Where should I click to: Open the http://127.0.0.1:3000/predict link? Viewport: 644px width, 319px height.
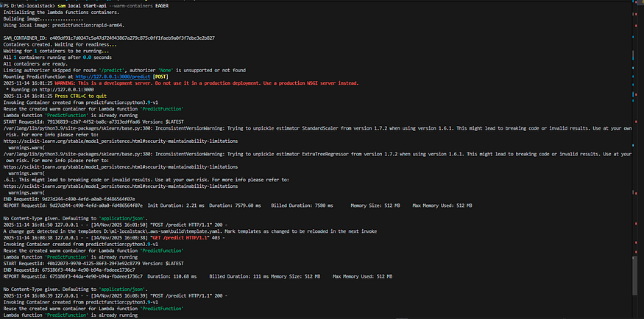coord(113,77)
